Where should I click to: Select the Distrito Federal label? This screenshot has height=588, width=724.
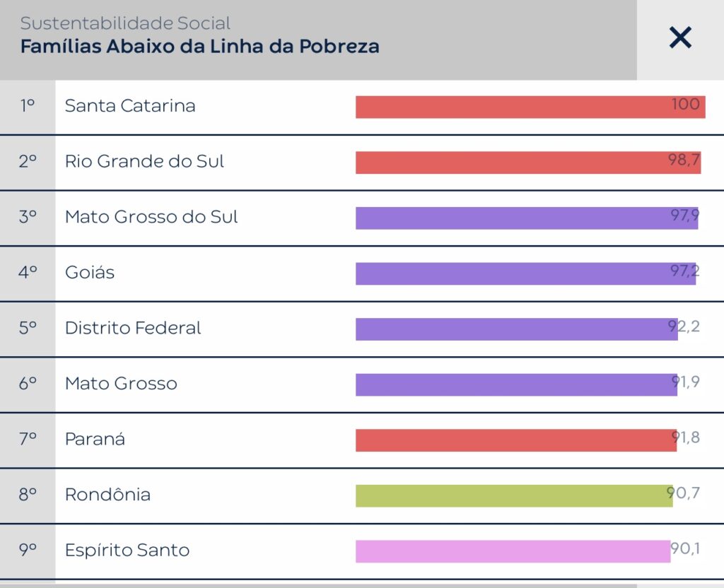pyautogui.click(x=133, y=328)
